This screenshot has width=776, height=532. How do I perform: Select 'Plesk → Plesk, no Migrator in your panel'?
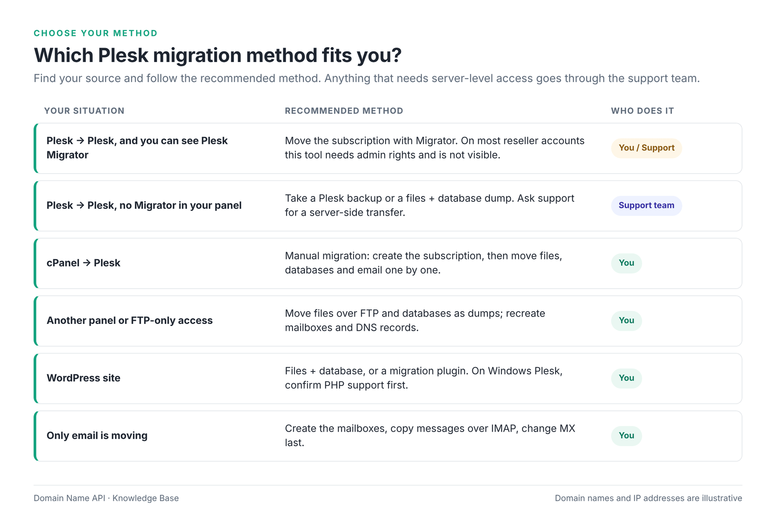click(x=144, y=206)
